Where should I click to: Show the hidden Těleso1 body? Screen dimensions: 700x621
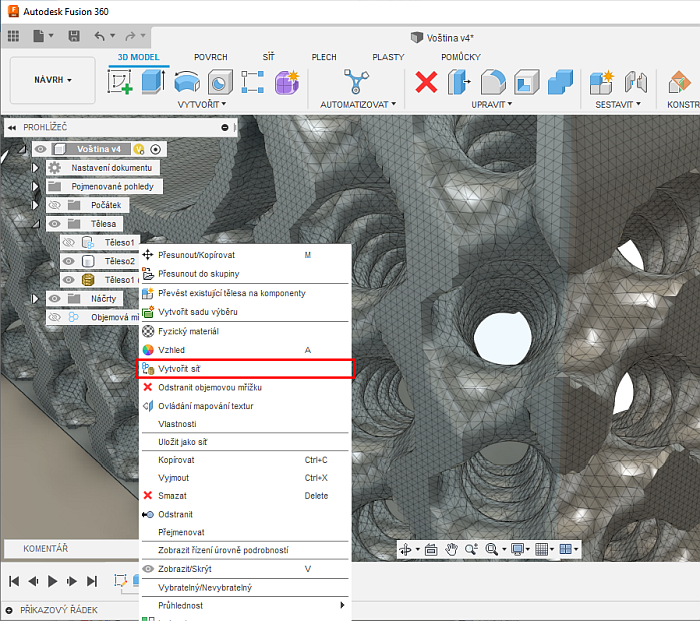click(68, 243)
